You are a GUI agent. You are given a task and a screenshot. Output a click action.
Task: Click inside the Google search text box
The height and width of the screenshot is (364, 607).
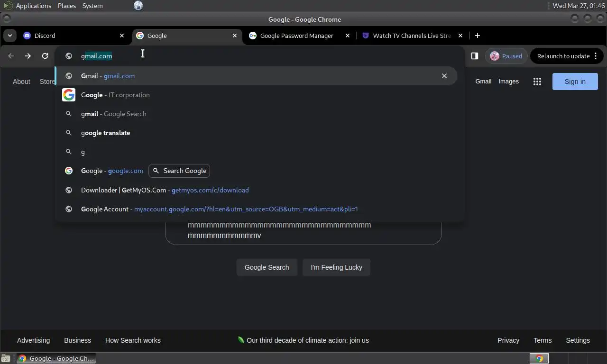pyautogui.click(x=303, y=232)
